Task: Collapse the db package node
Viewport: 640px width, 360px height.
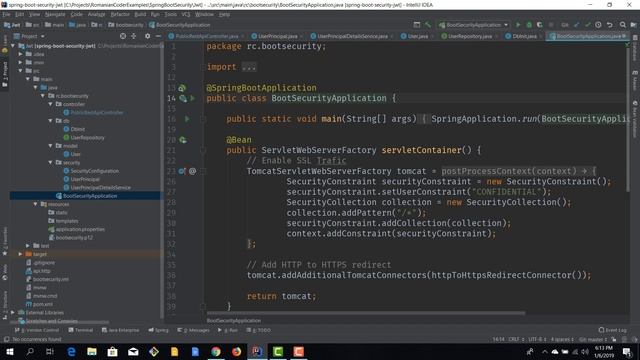Action: click(51, 121)
